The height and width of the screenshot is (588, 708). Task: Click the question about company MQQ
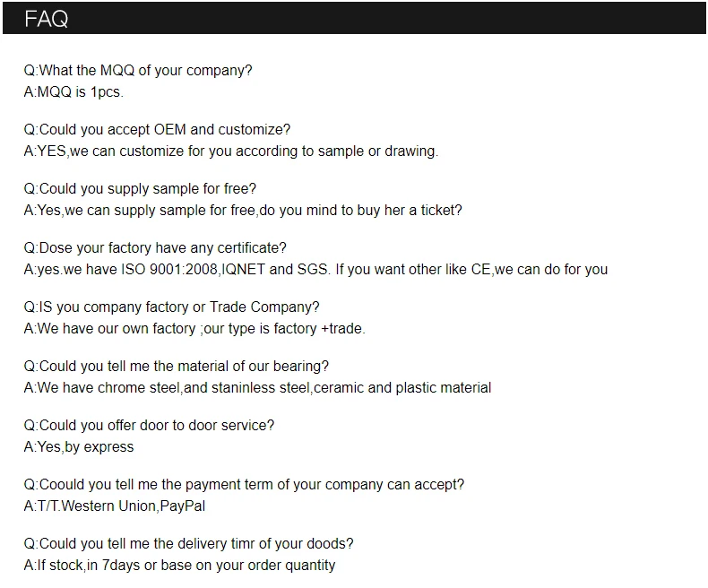pyautogui.click(x=138, y=71)
